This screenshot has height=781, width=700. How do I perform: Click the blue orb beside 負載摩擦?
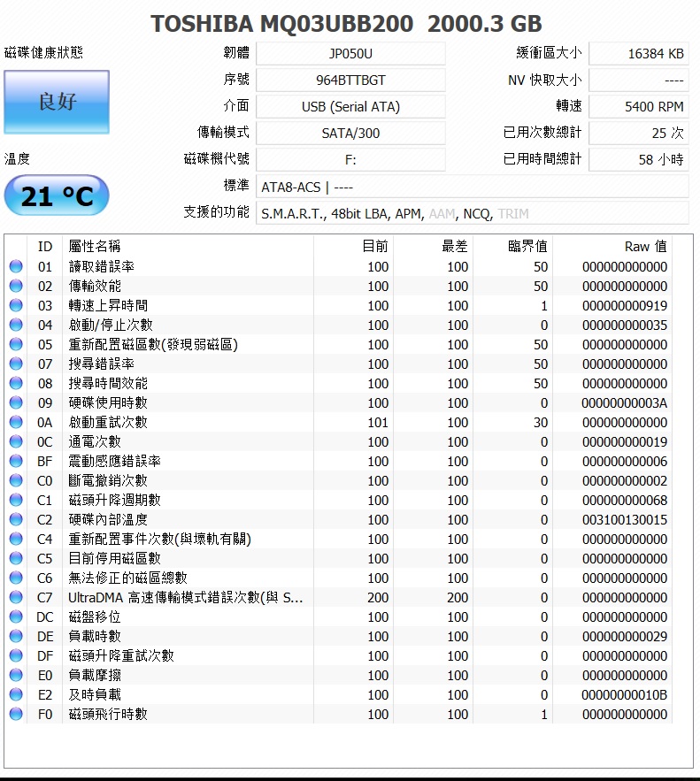pyautogui.click(x=16, y=674)
